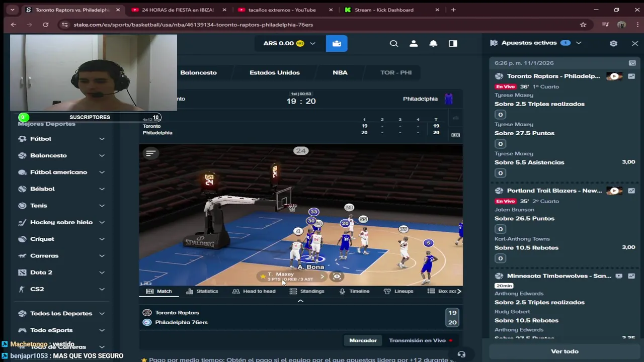Click the scoreboard view icon beside quarter scores
This screenshot has width=644, height=362.
click(x=455, y=135)
